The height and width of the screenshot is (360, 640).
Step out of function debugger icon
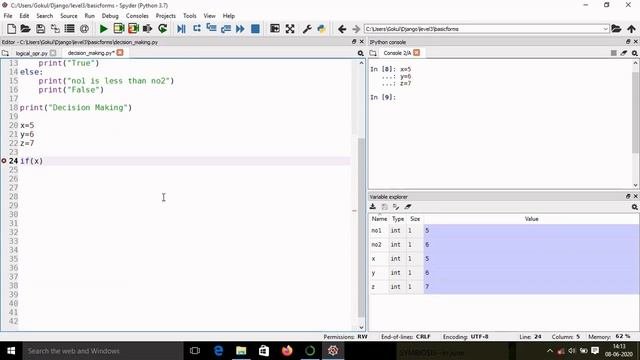pos(226,29)
